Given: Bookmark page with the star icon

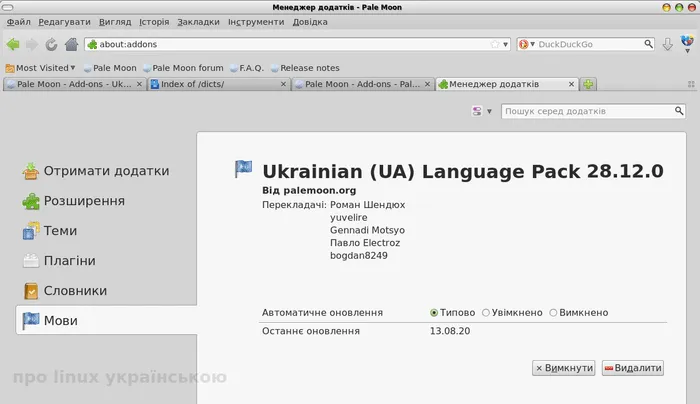Looking at the screenshot, I should click(495, 44).
